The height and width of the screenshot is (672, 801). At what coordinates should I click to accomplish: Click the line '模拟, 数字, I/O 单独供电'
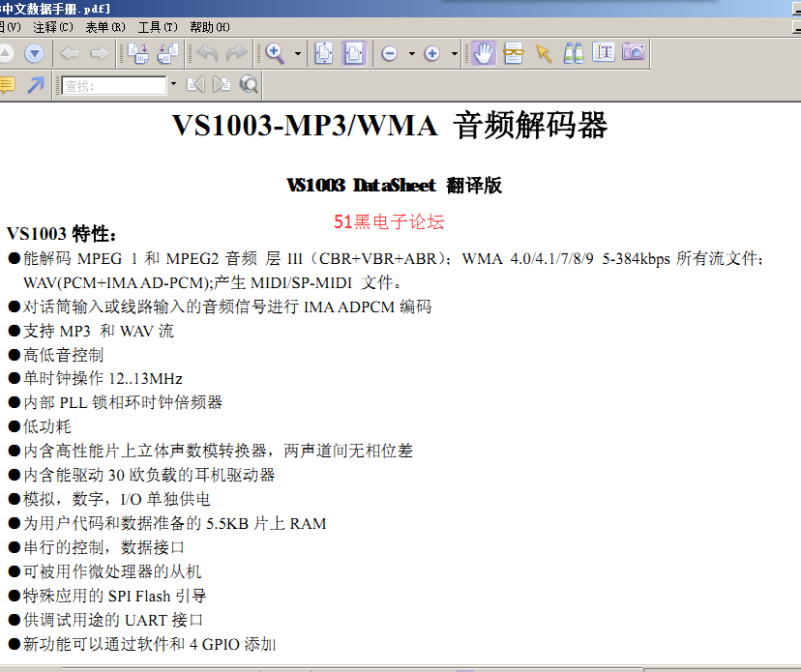[117, 499]
